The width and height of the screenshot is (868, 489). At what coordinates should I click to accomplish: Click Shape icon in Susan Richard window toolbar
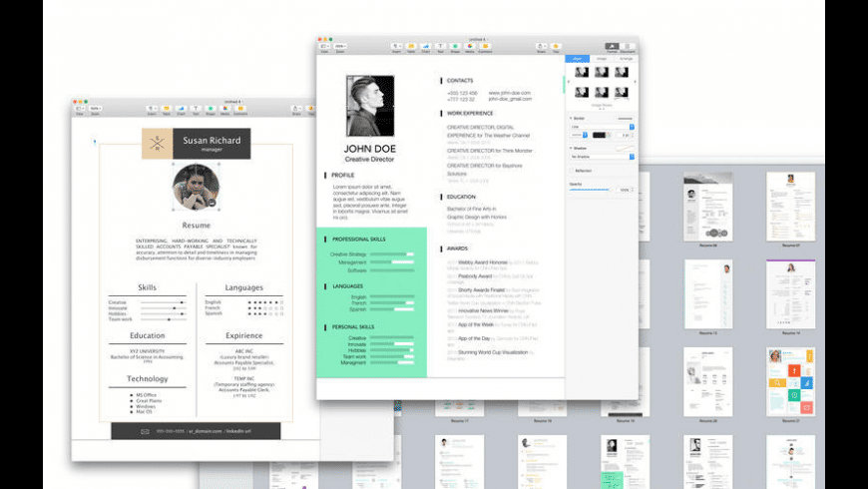pyautogui.click(x=211, y=109)
